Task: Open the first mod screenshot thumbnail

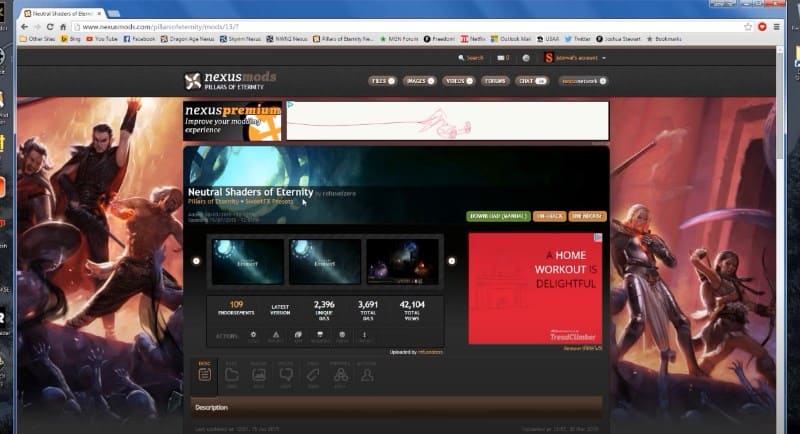Action: click(247, 261)
